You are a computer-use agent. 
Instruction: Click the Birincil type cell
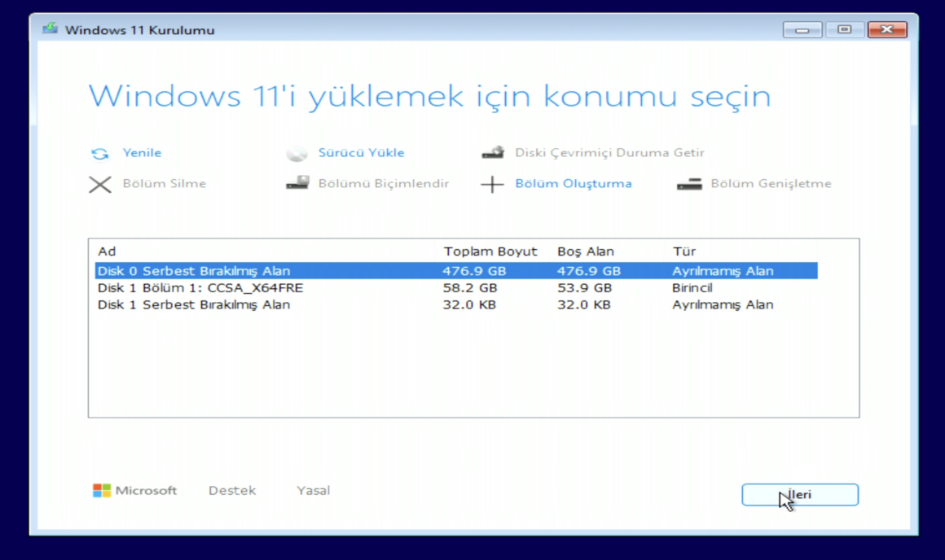[692, 288]
